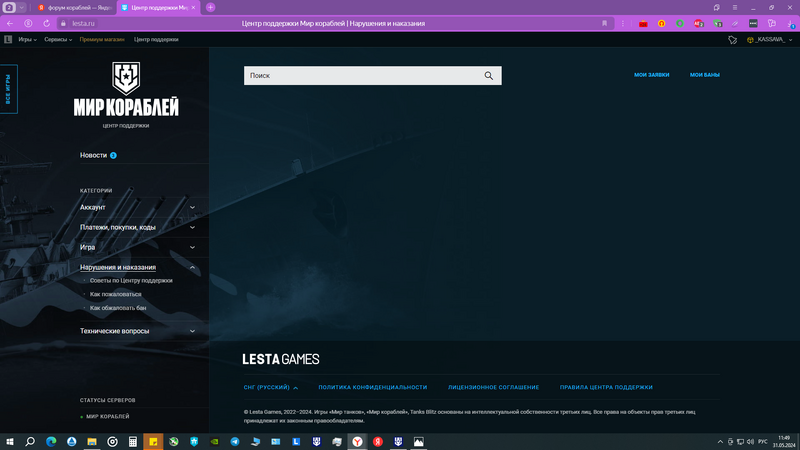
Task: Click the green ring extension icon
Action: [x=680, y=23]
